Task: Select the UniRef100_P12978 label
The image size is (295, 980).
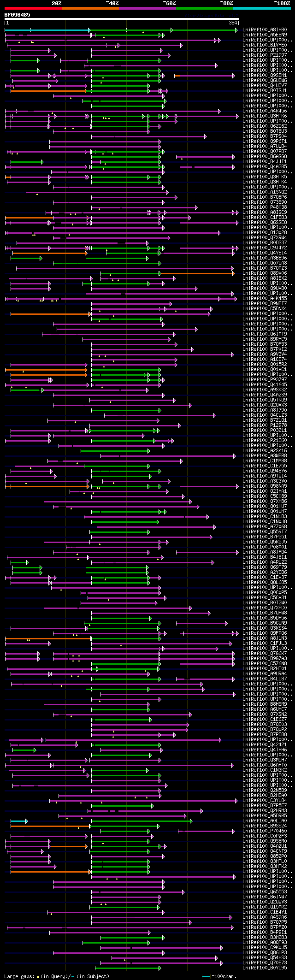Action: 265,425
